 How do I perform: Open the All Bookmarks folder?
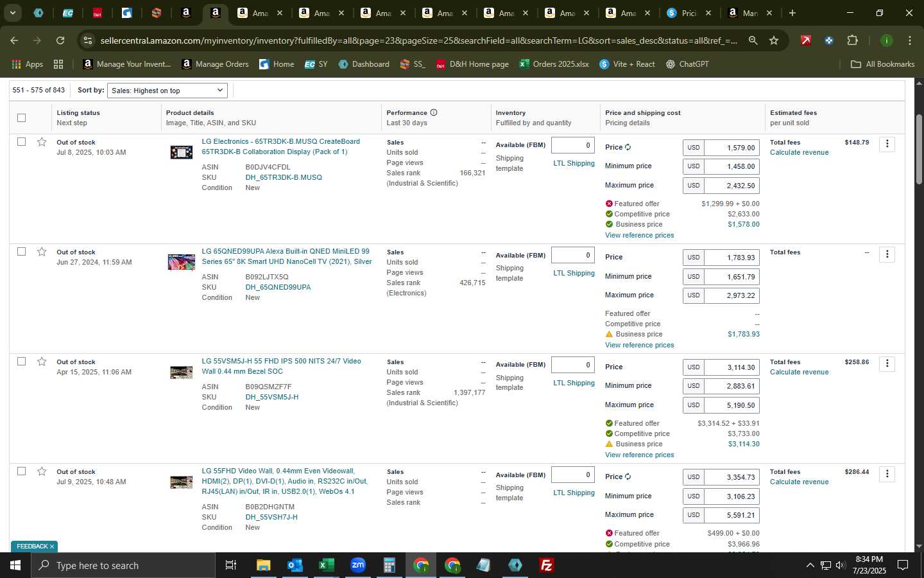[882, 64]
